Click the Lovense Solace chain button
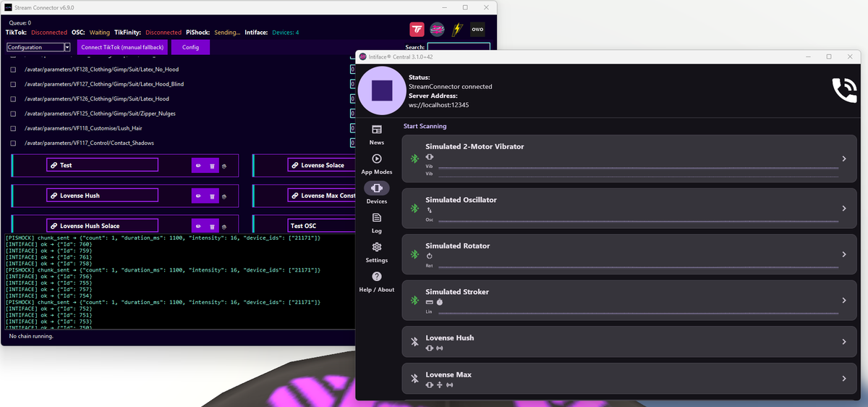 pos(320,165)
